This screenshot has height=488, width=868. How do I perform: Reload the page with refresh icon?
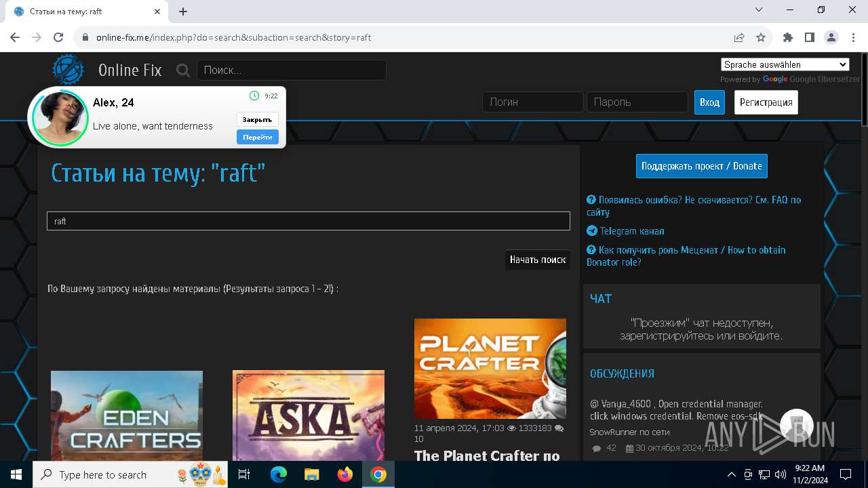point(58,37)
